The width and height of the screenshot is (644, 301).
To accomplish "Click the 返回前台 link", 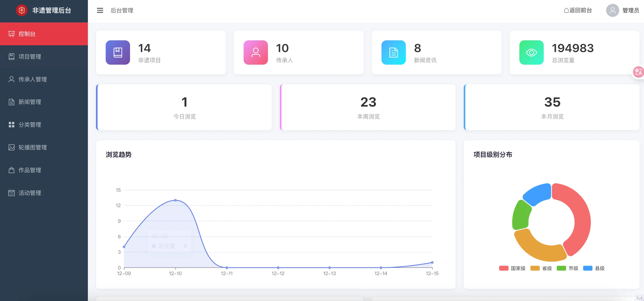I will [578, 11].
